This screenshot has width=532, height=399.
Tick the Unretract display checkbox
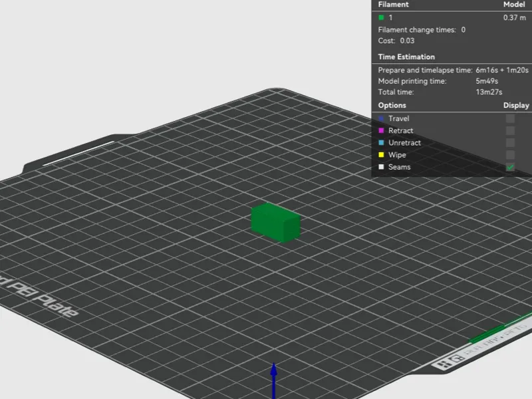[510, 143]
